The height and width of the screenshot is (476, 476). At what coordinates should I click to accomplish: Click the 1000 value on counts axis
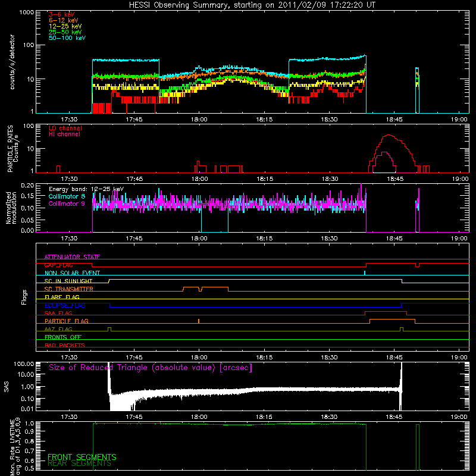[27, 12]
